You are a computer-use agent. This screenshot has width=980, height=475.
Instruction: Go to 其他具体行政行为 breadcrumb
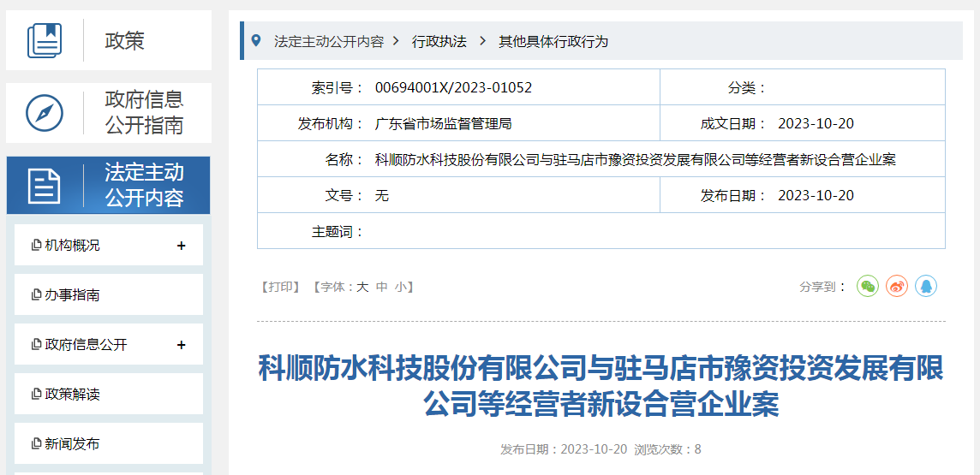pos(553,41)
